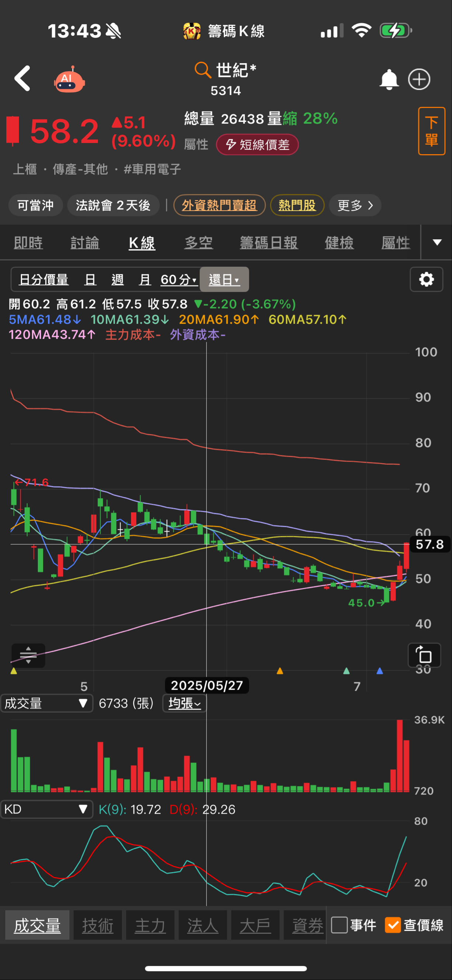The image size is (452, 980).
Task: Expand 更多 tags
Action: coord(355,205)
